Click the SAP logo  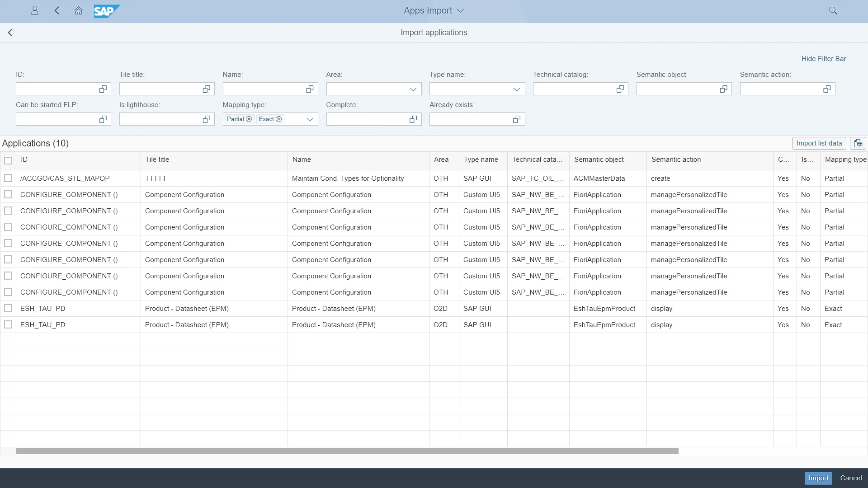coord(107,11)
